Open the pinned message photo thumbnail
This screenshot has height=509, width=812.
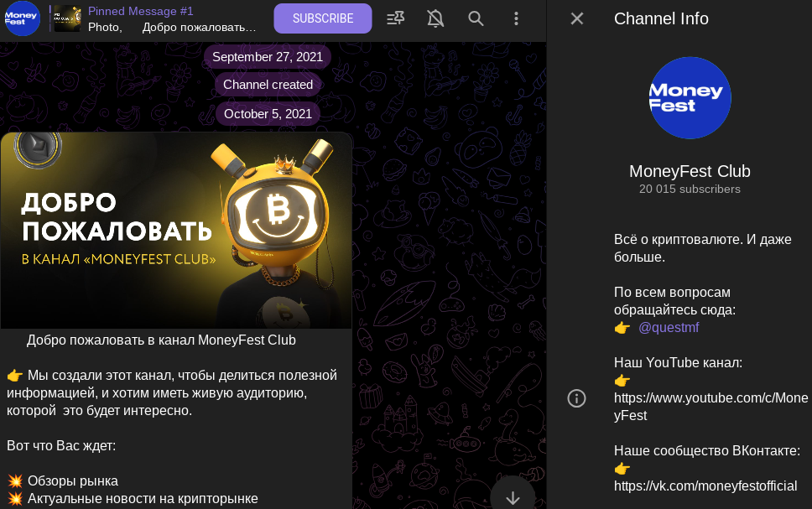point(68,19)
